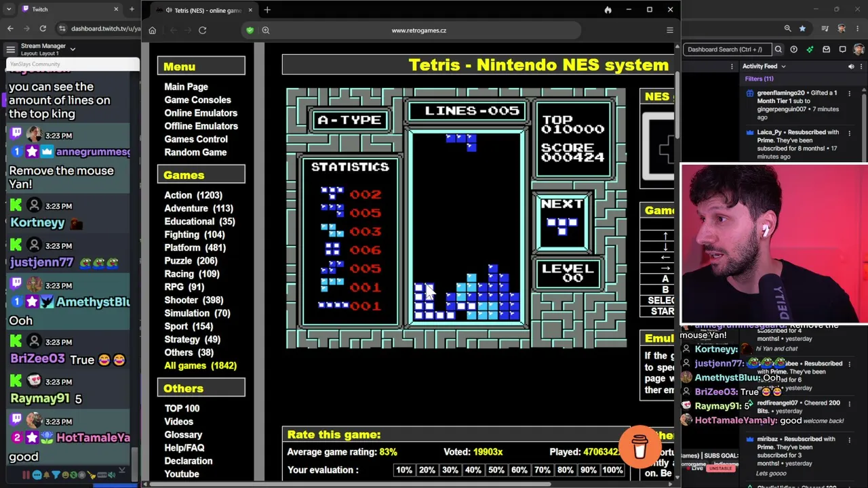Open a new tab in the Twitch browser
Viewport: 868px width, 488px height.
tap(132, 9)
